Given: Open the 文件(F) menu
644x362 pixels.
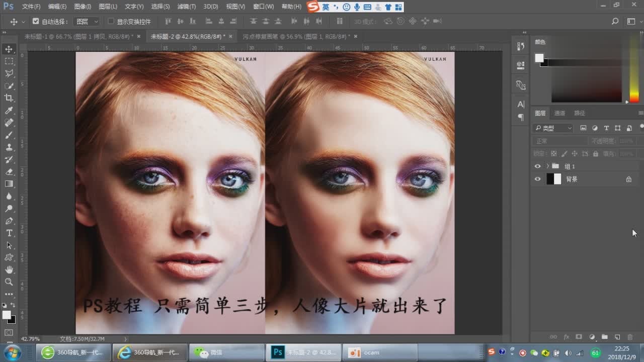Looking at the screenshot, I should (31, 7).
